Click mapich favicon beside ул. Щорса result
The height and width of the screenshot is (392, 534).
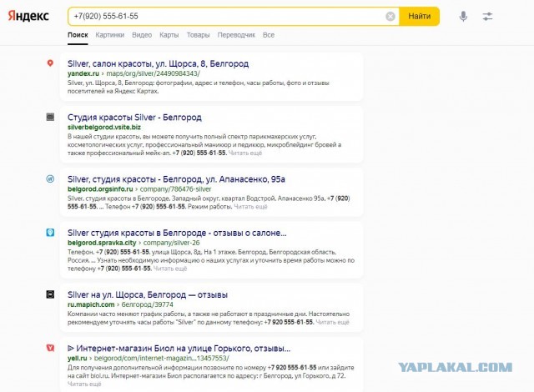point(50,294)
